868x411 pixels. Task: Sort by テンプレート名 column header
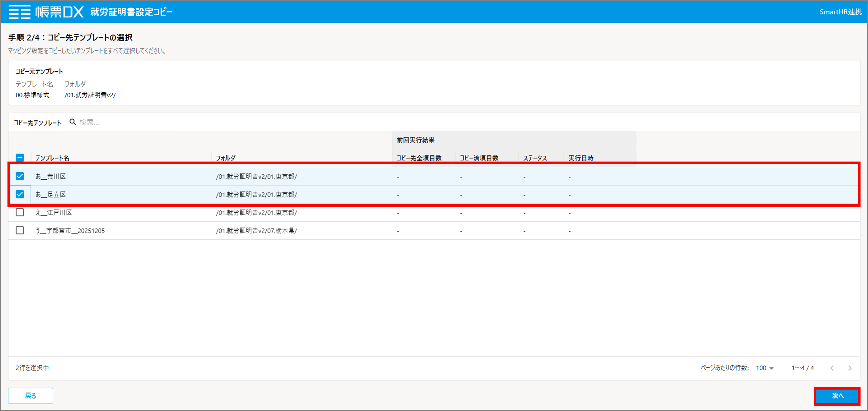pyautogui.click(x=52, y=158)
